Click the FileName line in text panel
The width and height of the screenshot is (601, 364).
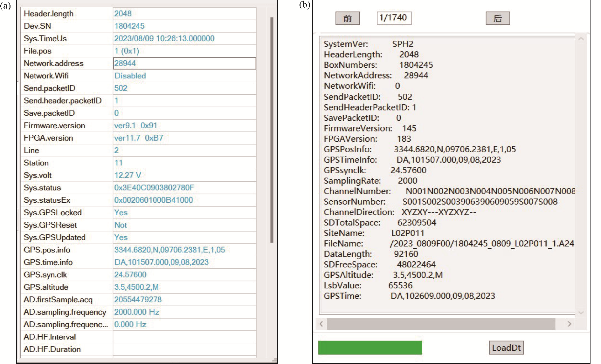point(448,244)
